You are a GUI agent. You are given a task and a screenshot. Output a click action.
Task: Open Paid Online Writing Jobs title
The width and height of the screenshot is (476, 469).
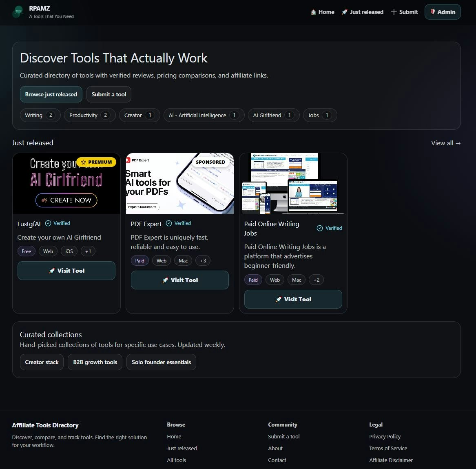pos(272,229)
